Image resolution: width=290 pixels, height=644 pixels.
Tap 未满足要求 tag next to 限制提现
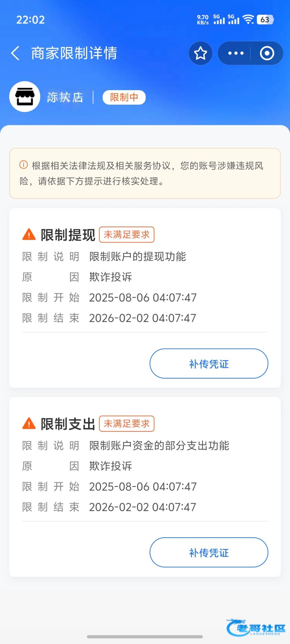pos(126,235)
